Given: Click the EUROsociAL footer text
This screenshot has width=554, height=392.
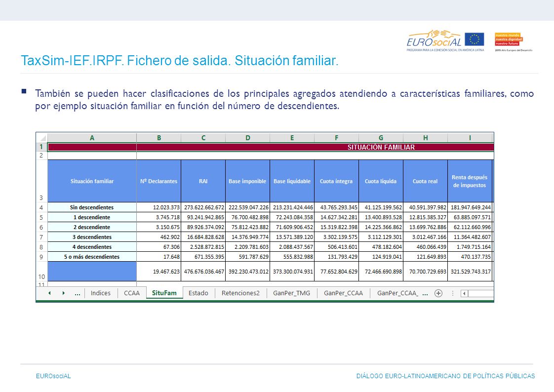Looking at the screenshot, I should pos(53,376).
